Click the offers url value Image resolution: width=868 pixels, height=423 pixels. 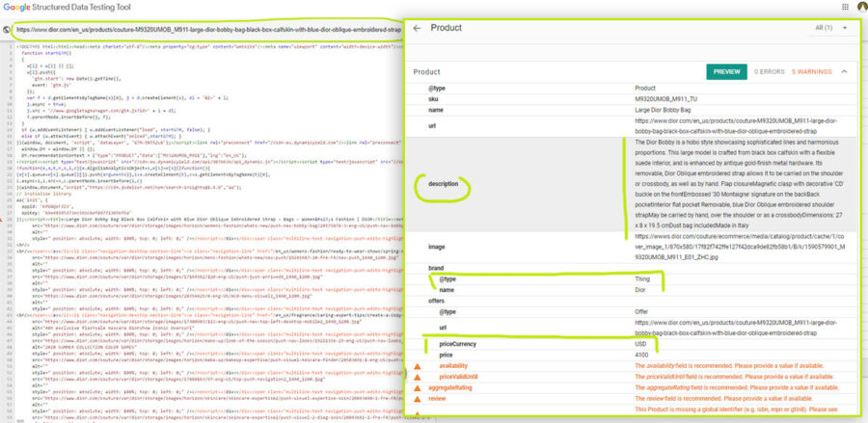click(x=736, y=328)
